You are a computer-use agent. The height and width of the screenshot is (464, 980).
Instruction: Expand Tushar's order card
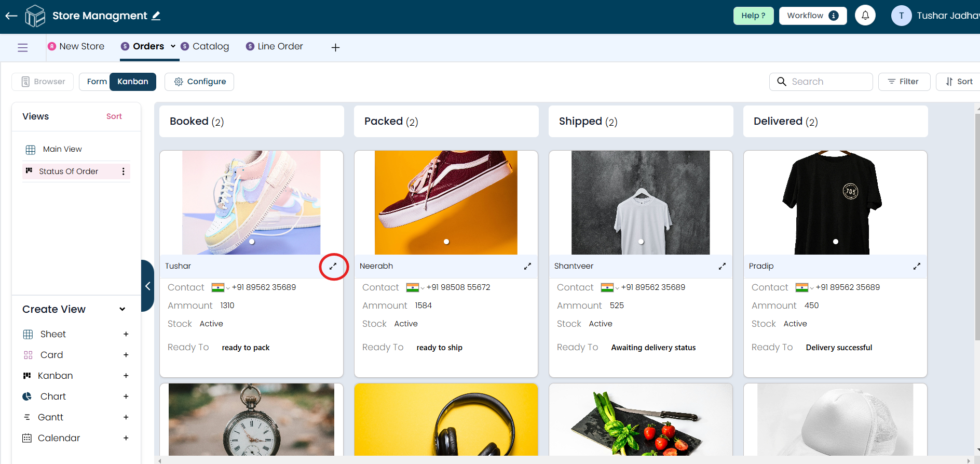tap(333, 266)
